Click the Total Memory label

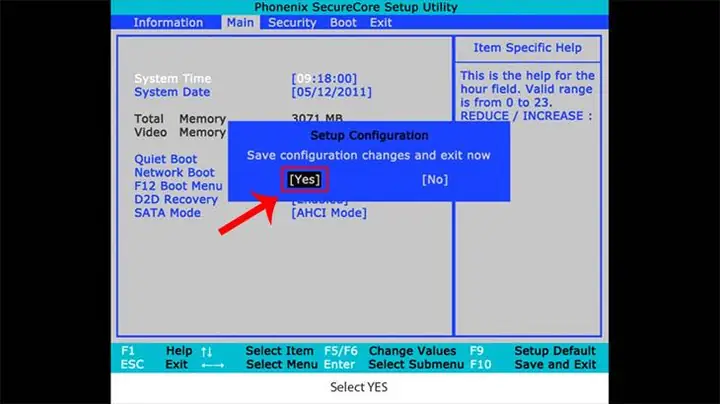pyautogui.click(x=180, y=119)
